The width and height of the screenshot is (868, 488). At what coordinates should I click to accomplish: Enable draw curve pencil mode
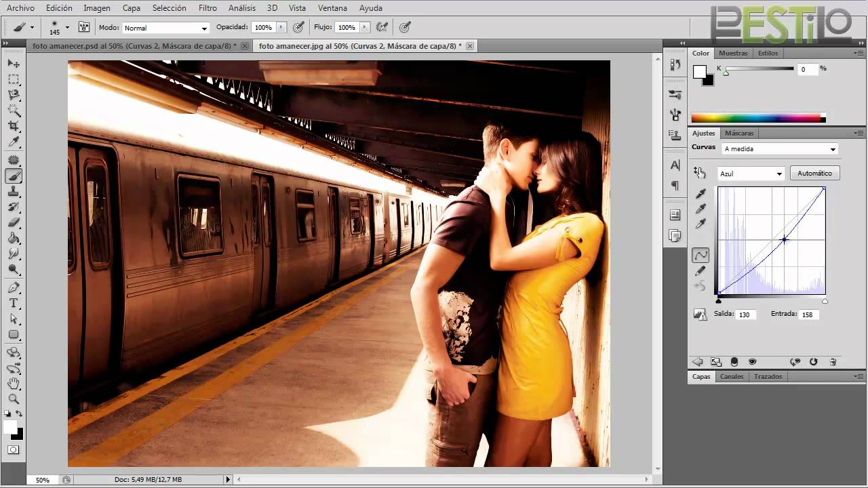(x=701, y=271)
